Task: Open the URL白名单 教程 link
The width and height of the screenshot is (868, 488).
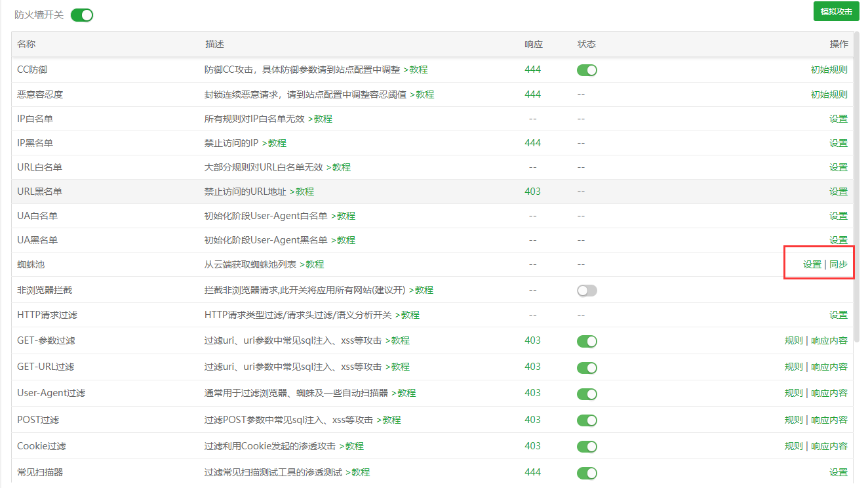Action: (x=338, y=167)
